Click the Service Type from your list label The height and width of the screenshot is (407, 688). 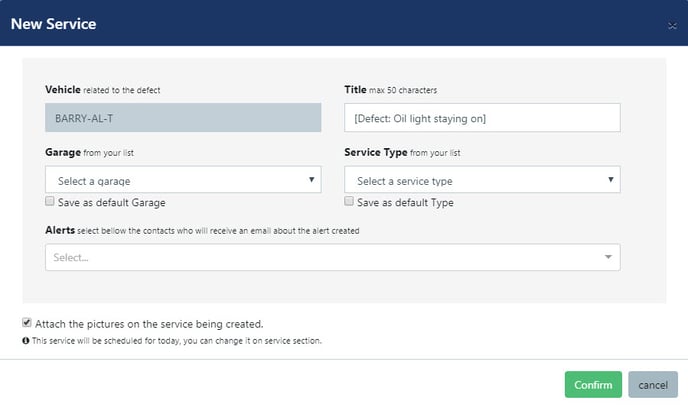click(402, 153)
